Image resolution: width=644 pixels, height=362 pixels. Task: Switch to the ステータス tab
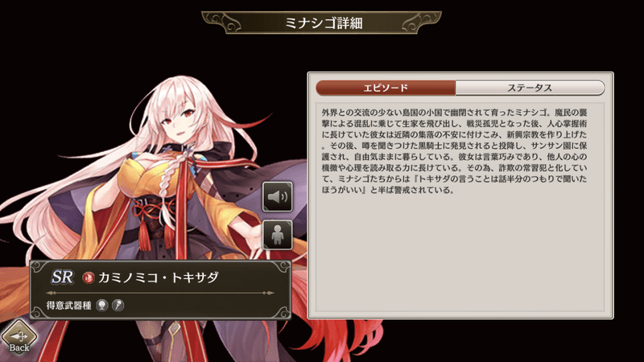530,88
